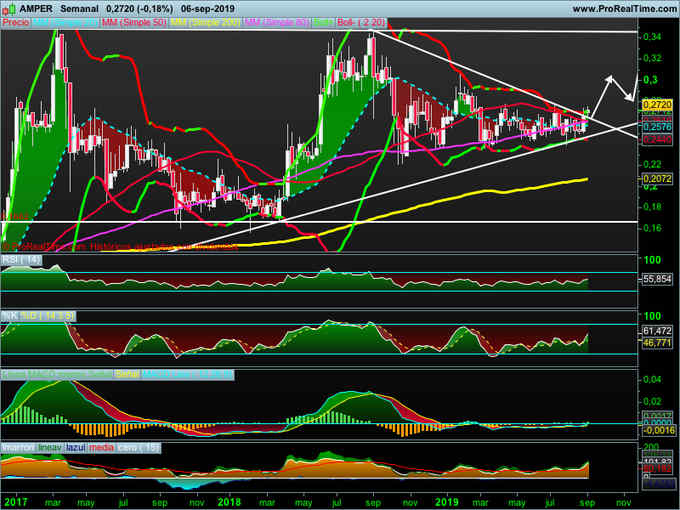680x510 pixels.
Task: Select the red media label in bottom indicator
Action: (x=101, y=448)
